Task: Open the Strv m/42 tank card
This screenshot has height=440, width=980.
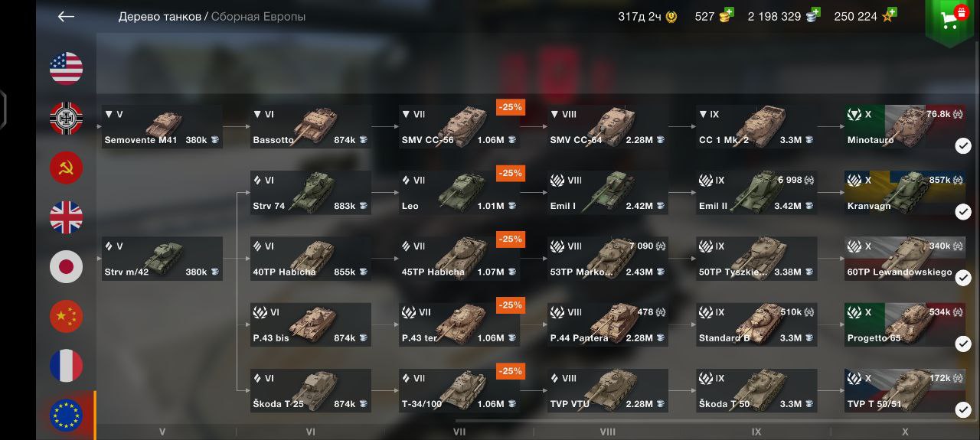Action: coord(162,259)
